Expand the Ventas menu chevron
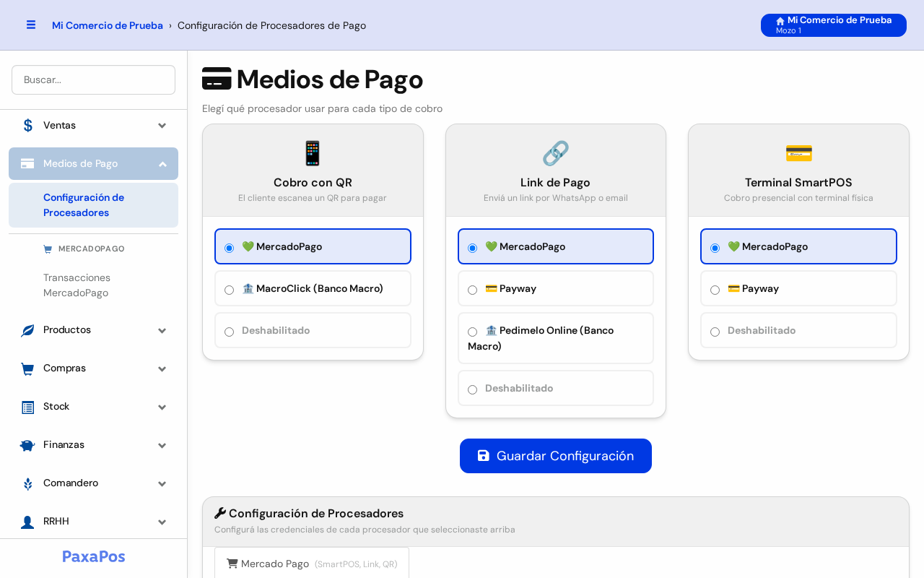The height and width of the screenshot is (578, 924). coord(162,126)
